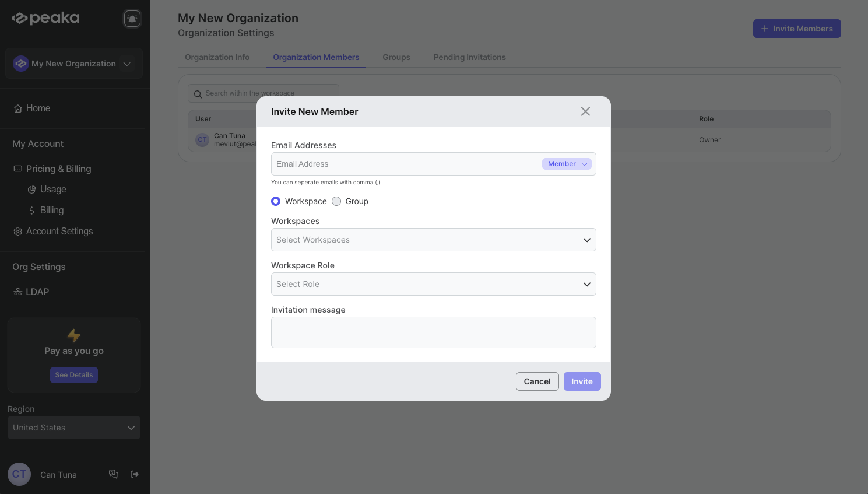Open Home from the sidebar

[x=38, y=108]
